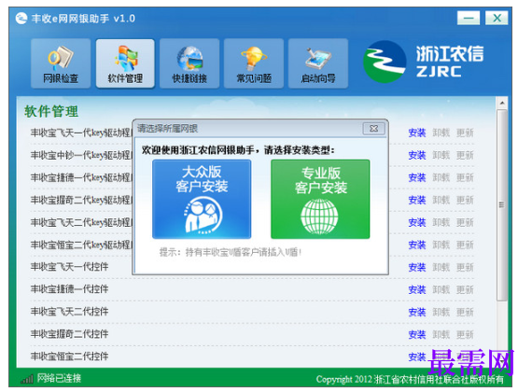Viewport: 532px width, 392px height.
Task: Uninstall 丰收宝中钞一代key驱动程序
Action: [x=441, y=155]
